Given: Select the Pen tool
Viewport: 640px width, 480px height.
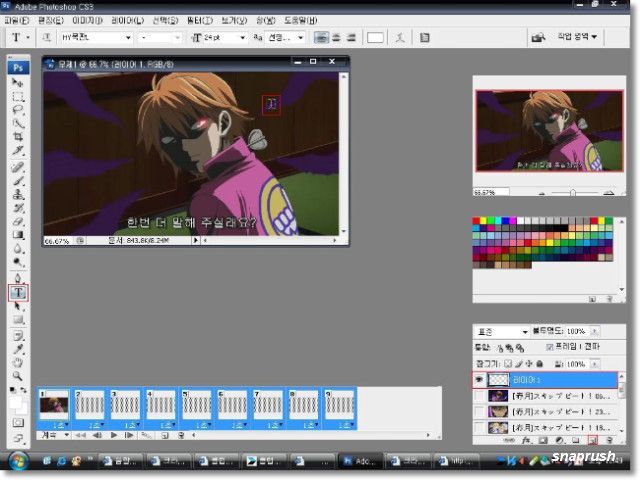Looking at the screenshot, I should tap(18, 278).
